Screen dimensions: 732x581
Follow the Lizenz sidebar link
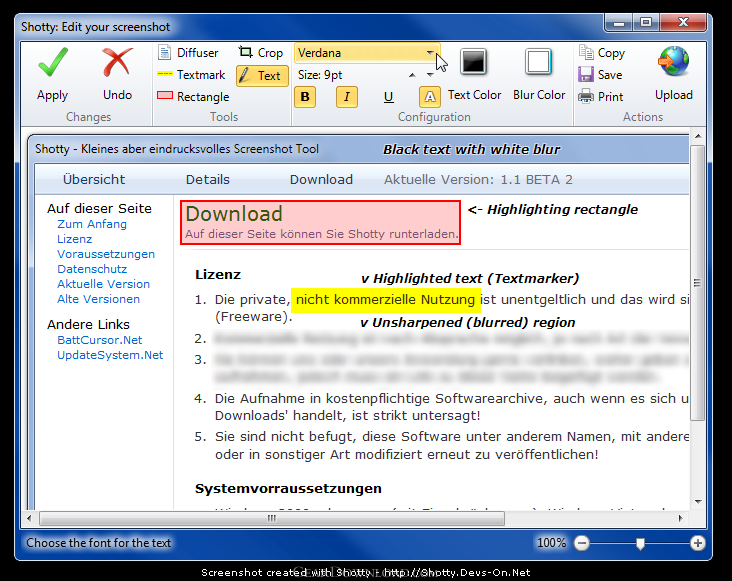click(x=75, y=239)
